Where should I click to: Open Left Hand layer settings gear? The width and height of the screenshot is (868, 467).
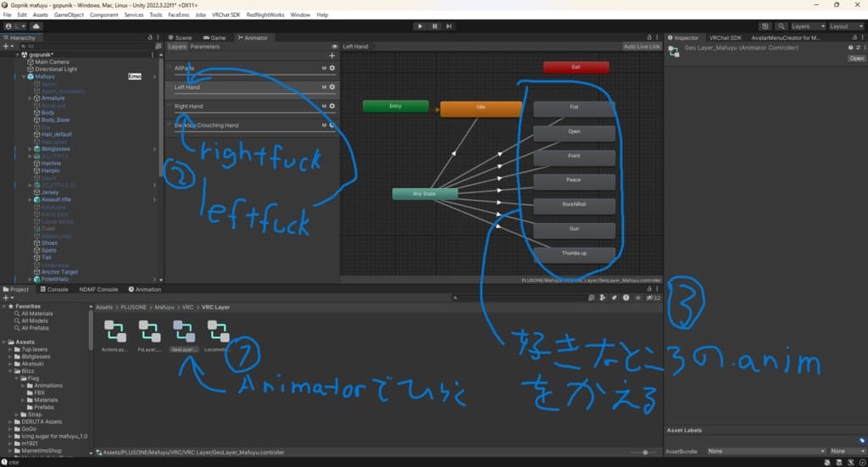pos(332,86)
